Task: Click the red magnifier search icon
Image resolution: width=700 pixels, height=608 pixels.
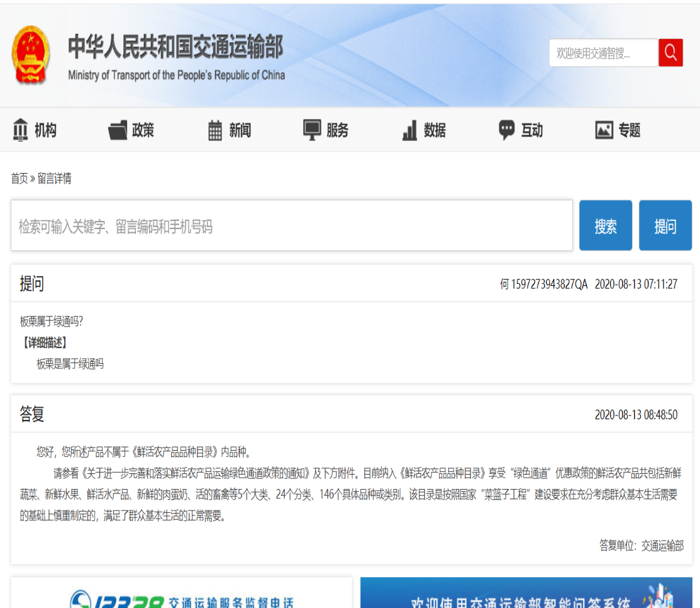Action: click(670, 53)
